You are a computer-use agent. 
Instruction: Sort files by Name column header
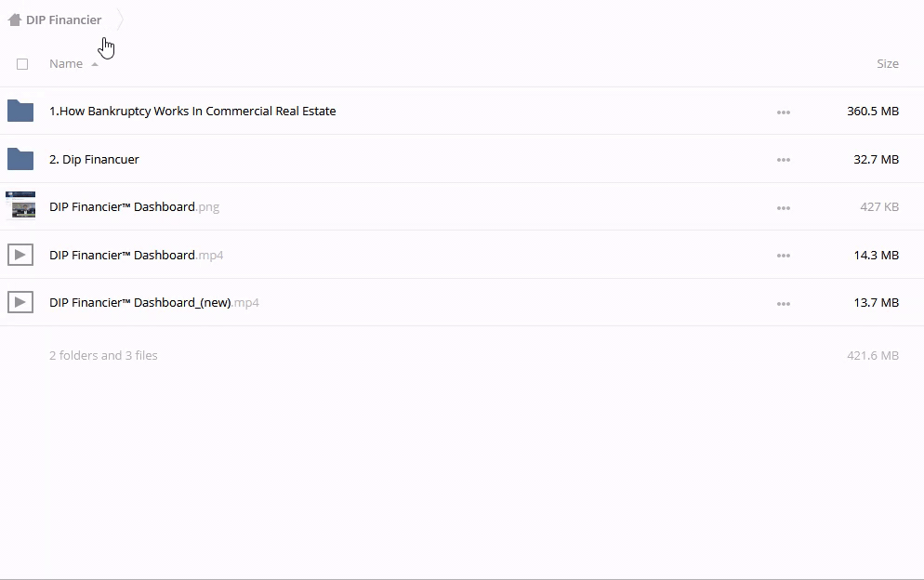coord(66,64)
